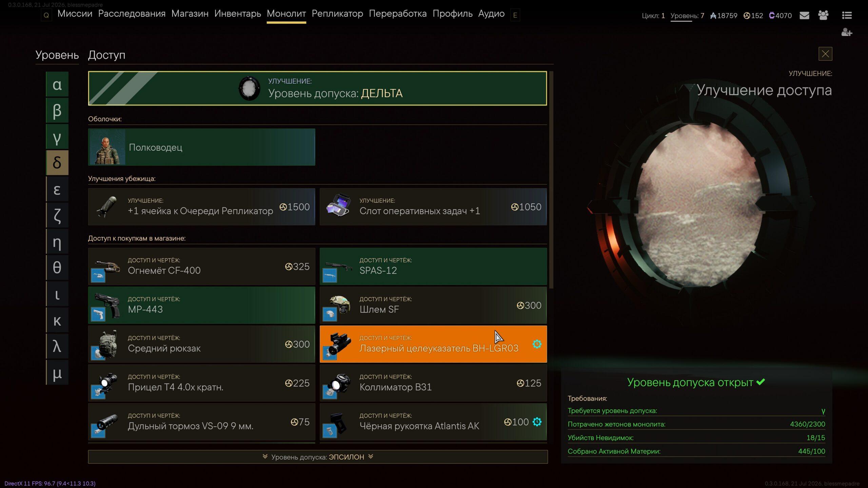Select the Полководец shell thumbnail

[107, 147]
